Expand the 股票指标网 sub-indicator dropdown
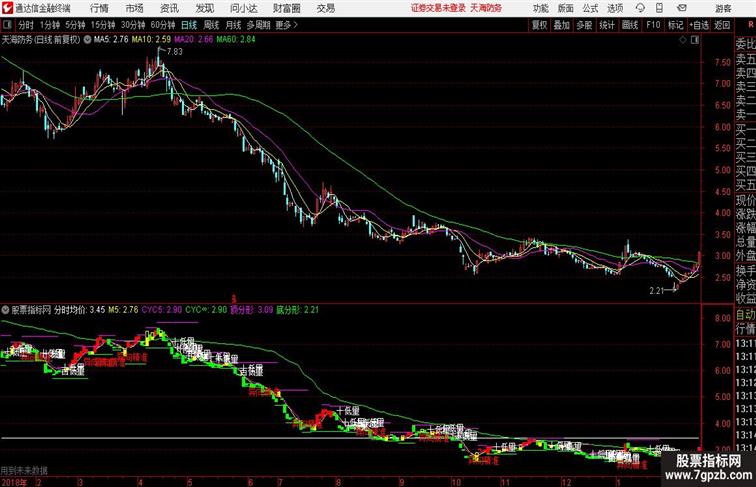756x487 pixels. point(5,310)
